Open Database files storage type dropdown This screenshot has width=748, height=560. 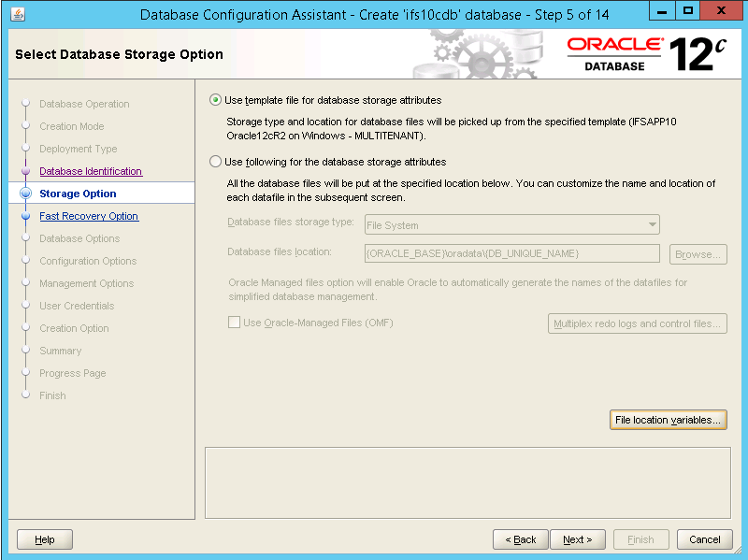click(x=511, y=225)
